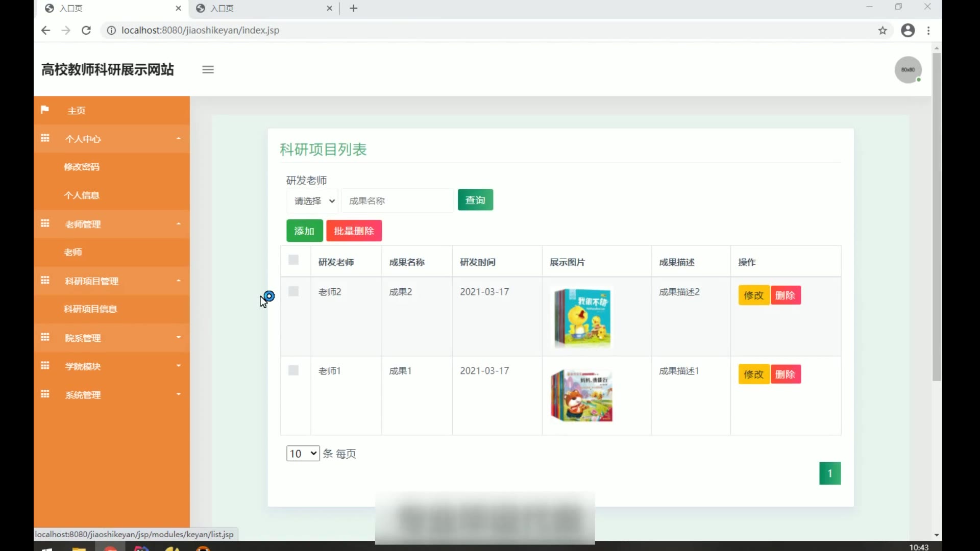This screenshot has height=551, width=980.
Task: Open Chrome profile account icon
Action: pos(908,30)
